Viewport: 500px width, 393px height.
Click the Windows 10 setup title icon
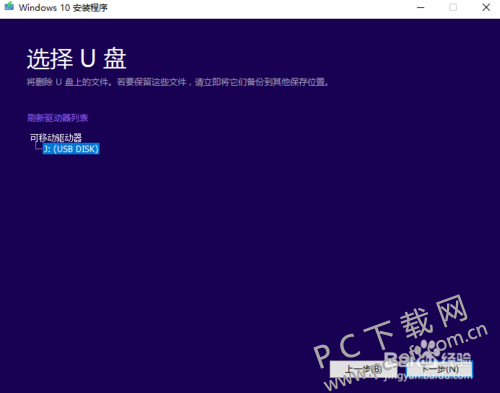(x=9, y=7)
